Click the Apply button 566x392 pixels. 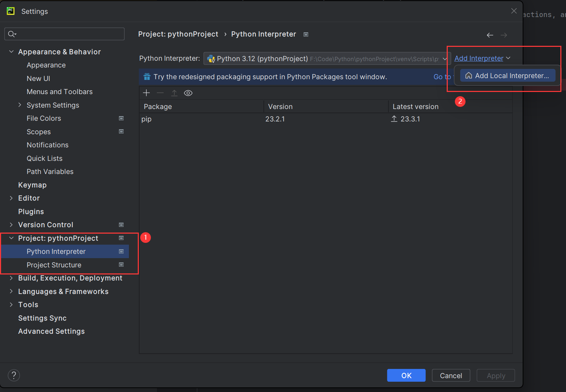coord(496,375)
